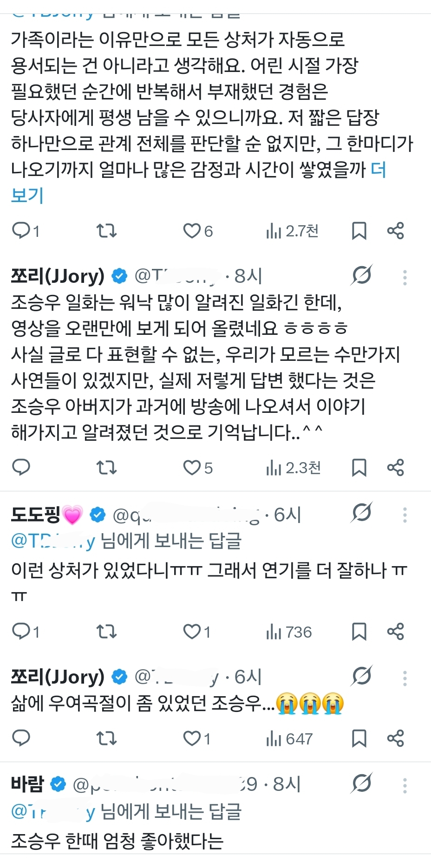
Task: Open three-dot menu on 쪼리 8시 tweet
Action: 405,277
